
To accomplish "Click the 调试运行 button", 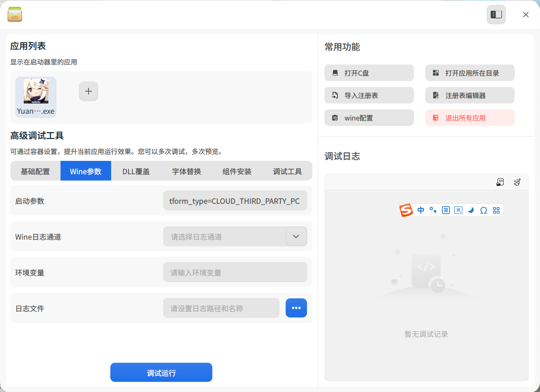I will point(161,372).
